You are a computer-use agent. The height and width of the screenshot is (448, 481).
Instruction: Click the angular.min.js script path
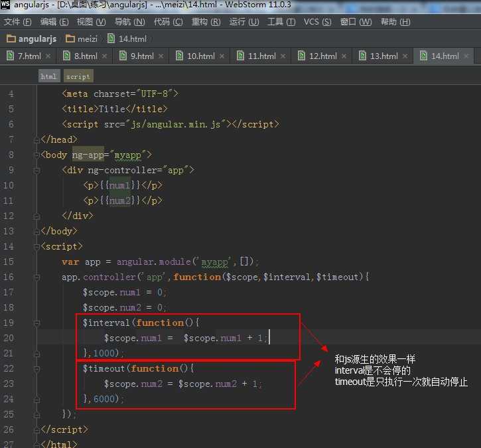[175, 124]
